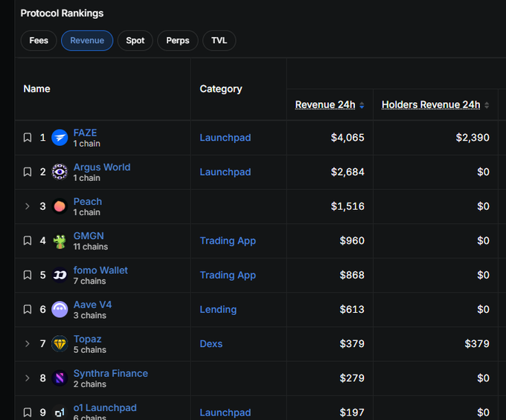Image resolution: width=506 pixels, height=420 pixels.
Task: Expand the Peach row
Action: [x=28, y=206]
